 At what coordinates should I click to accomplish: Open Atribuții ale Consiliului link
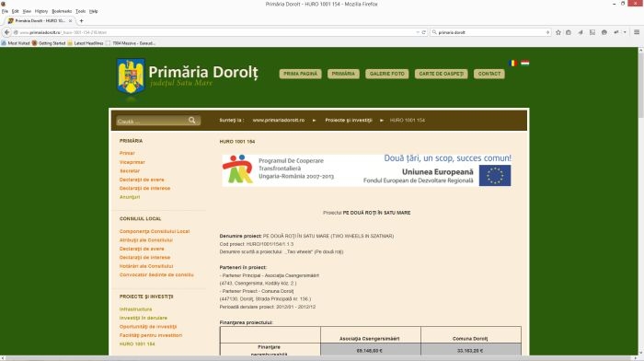(x=145, y=240)
